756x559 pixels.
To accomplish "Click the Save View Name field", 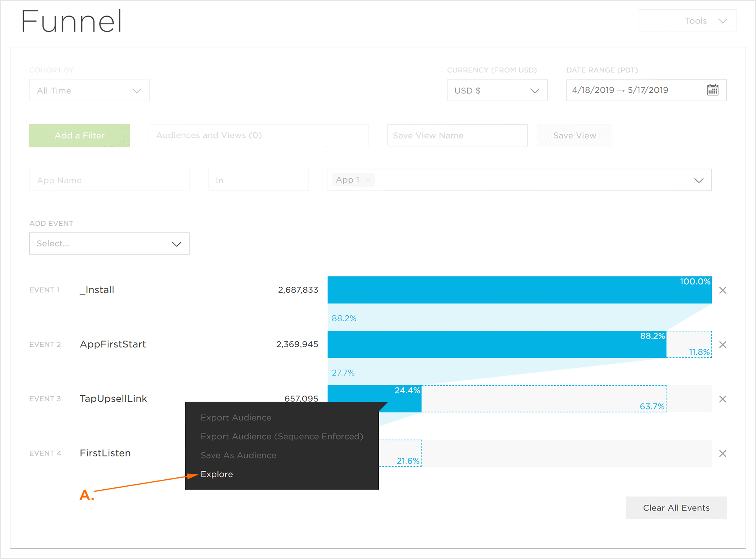I will point(457,136).
